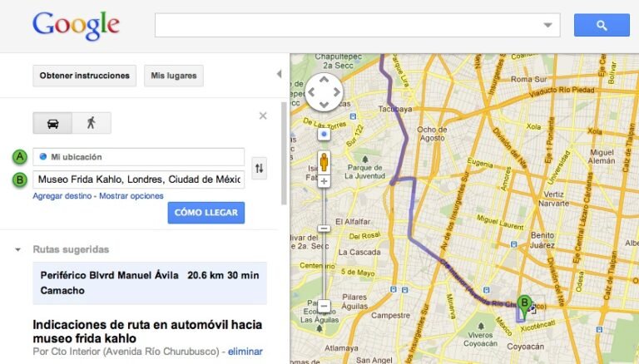This screenshot has height=364, width=639.
Task: Open Mis lugares
Action: point(174,76)
